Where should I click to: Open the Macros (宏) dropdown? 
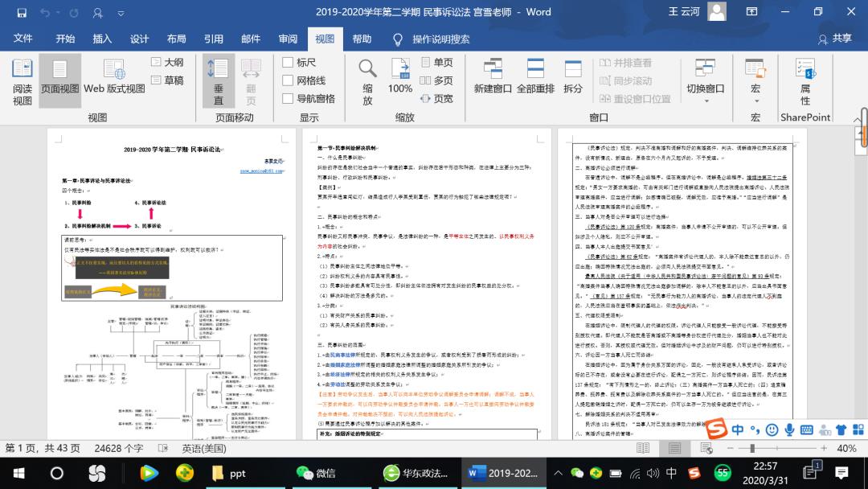pos(755,81)
